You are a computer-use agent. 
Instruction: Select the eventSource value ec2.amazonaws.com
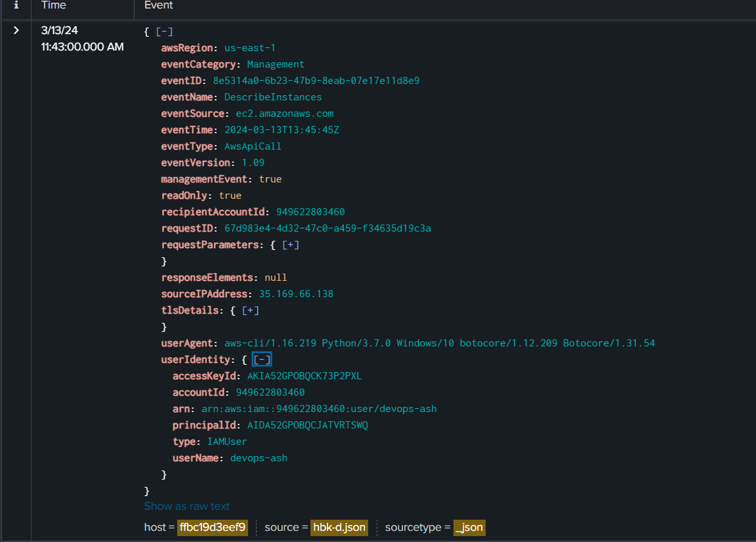point(285,114)
